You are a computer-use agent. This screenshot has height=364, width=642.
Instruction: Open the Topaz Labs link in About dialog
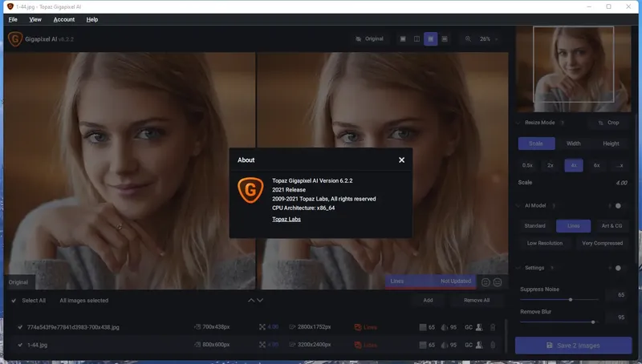(286, 219)
